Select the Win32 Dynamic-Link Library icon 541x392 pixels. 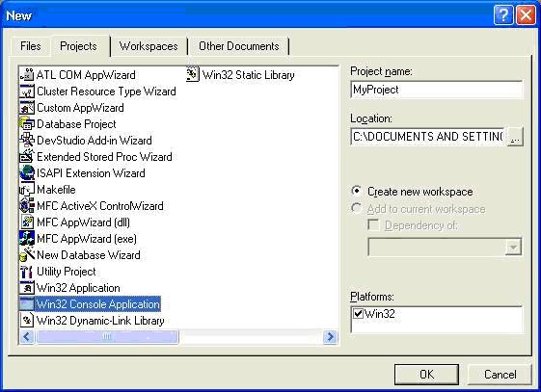(x=27, y=321)
